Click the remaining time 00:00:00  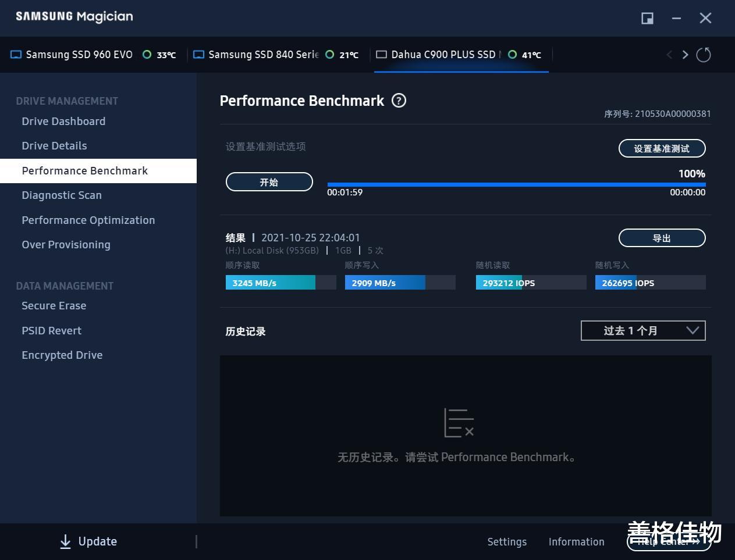click(x=688, y=192)
